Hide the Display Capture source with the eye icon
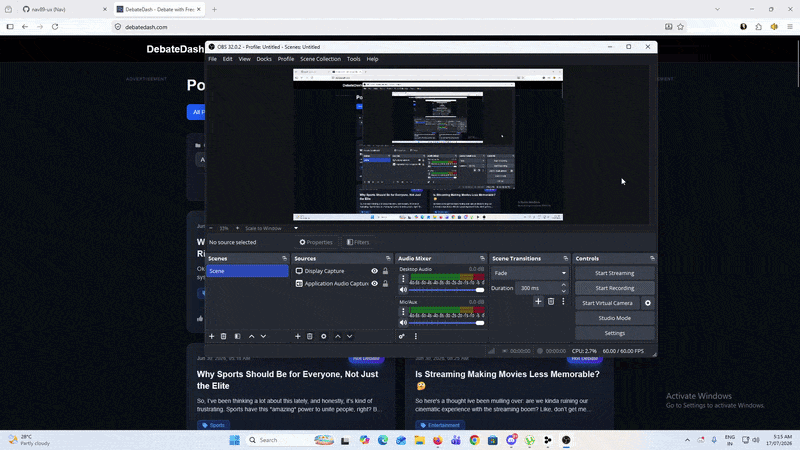Image resolution: width=800 pixels, height=450 pixels. tap(374, 271)
